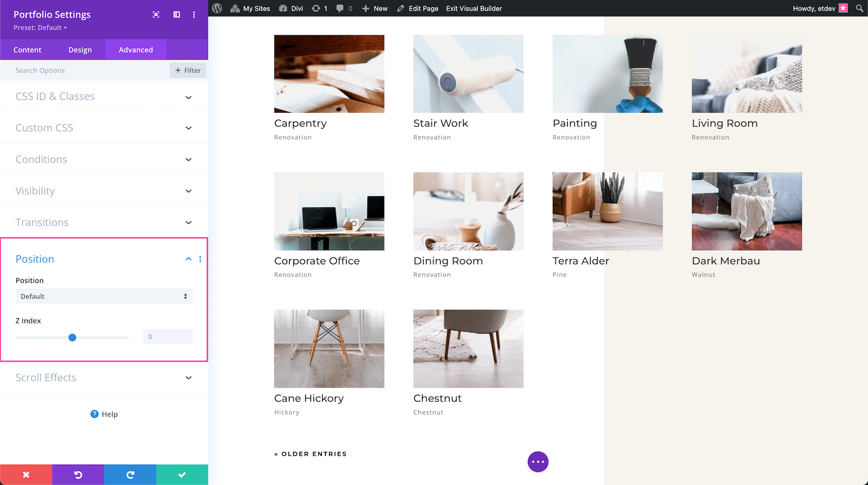Snap the settings modal to the side
The height and width of the screenshot is (485, 868).
pos(176,14)
